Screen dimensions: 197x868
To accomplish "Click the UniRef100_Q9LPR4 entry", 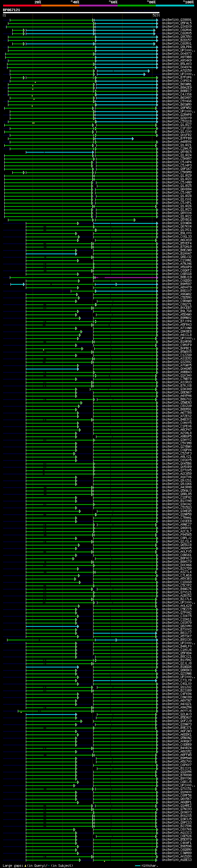I will point(177,47).
